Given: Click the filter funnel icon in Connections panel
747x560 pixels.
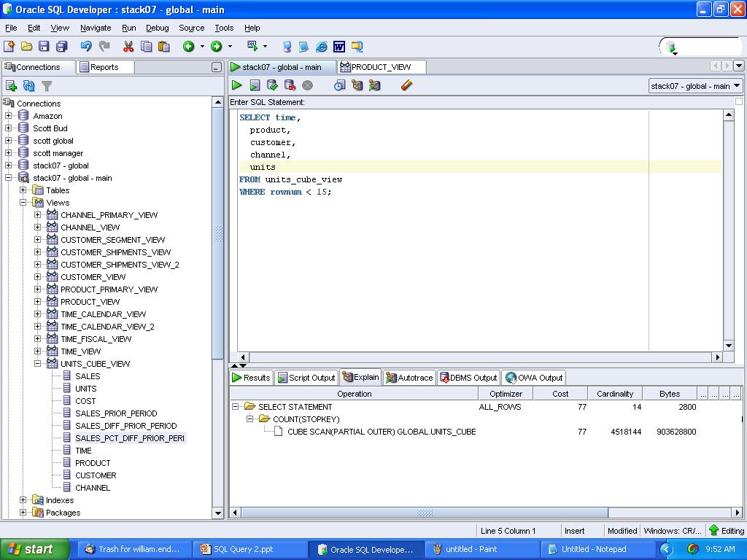Looking at the screenshot, I should [47, 86].
